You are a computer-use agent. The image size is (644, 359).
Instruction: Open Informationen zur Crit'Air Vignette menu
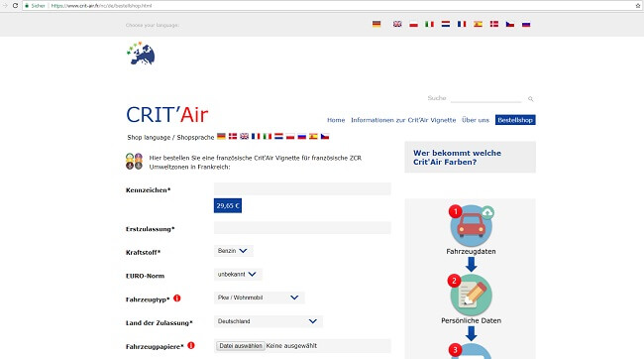[x=403, y=120]
